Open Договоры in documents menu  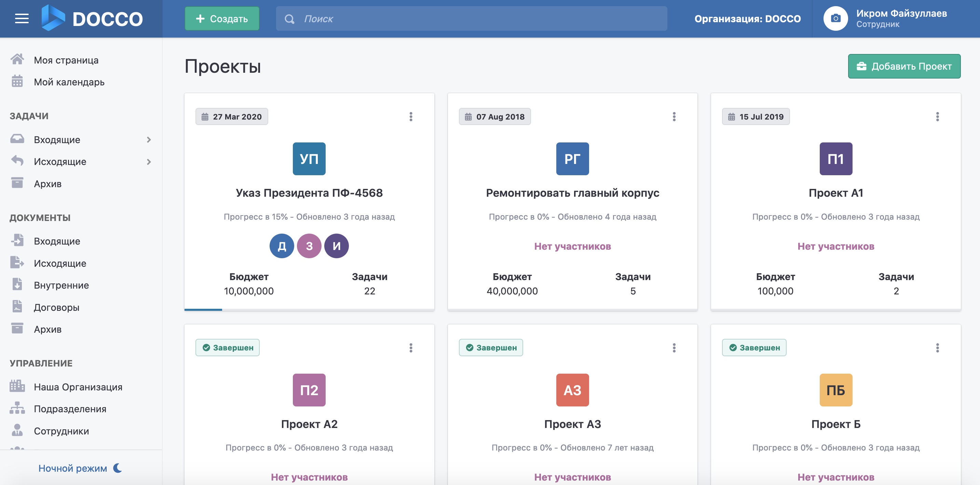coord(56,307)
